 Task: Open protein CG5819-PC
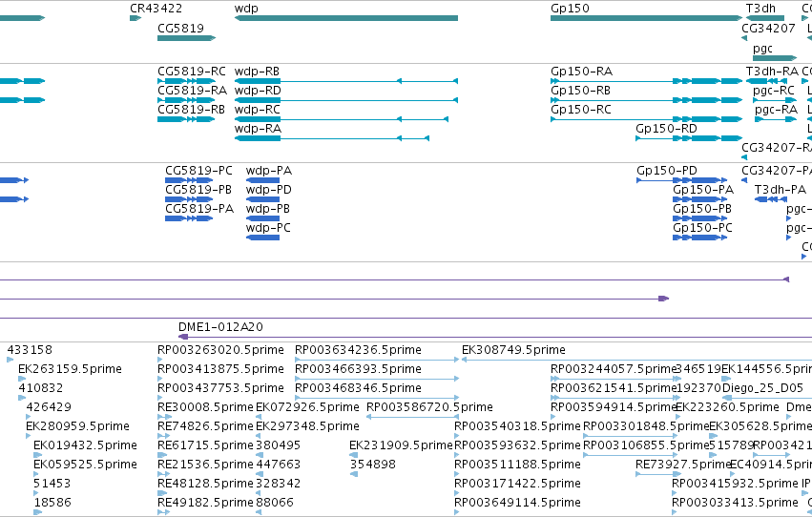click(189, 180)
